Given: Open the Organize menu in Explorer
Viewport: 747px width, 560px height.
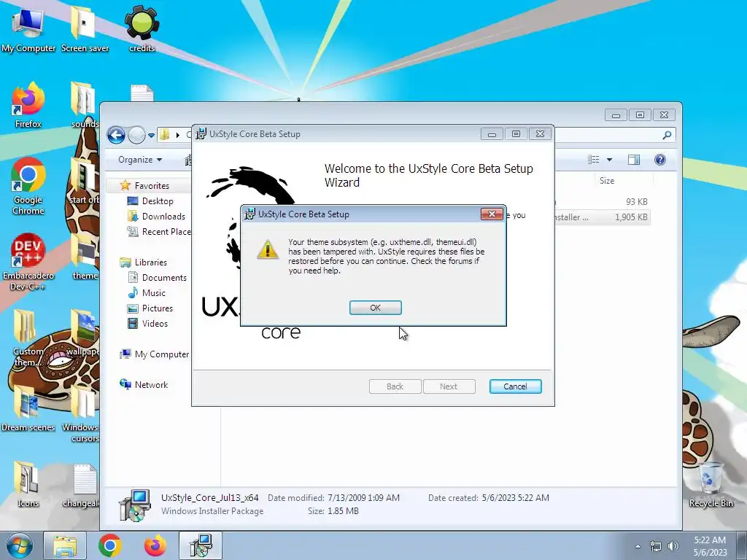Looking at the screenshot, I should click(x=140, y=160).
